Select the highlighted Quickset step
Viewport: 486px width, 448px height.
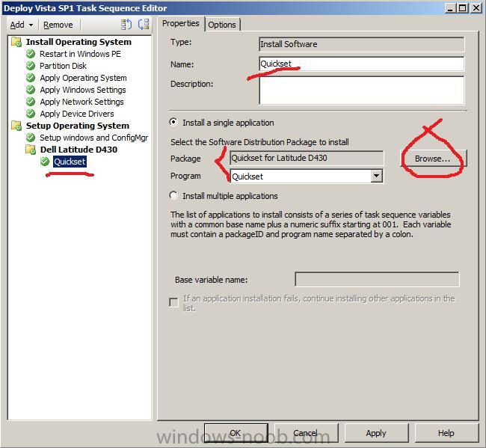pos(70,162)
